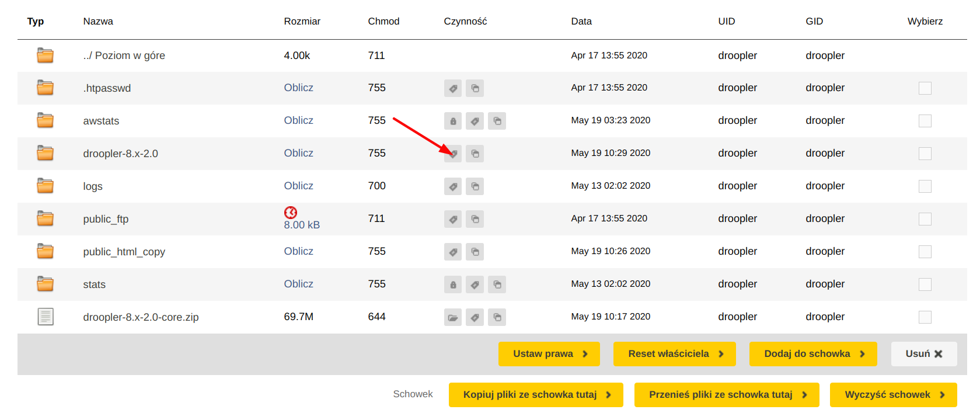This screenshot has width=980, height=413.
Task: Click Kopiuj pliki ze schowka tutaj
Action: (x=536, y=395)
